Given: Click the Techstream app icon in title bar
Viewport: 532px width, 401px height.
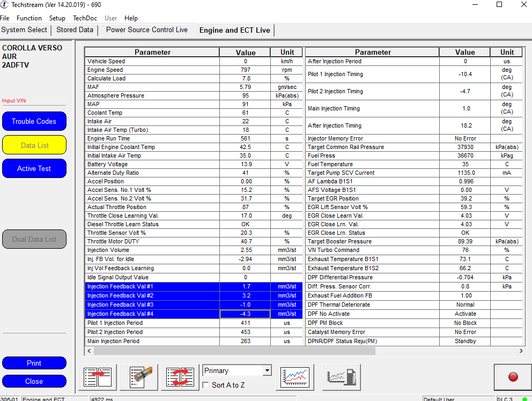Looking at the screenshot, I should click(5, 4).
